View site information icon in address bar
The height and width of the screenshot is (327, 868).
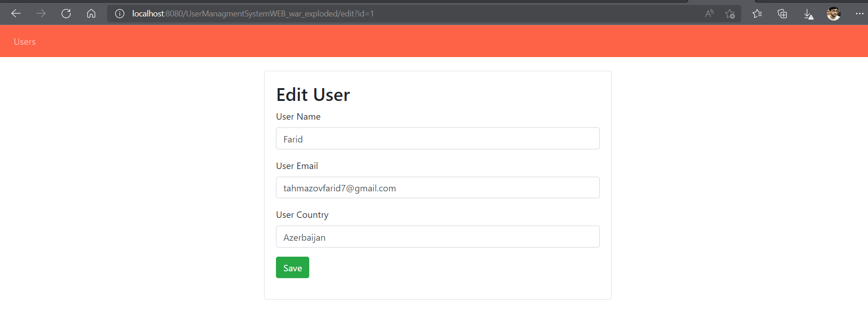[x=120, y=14]
